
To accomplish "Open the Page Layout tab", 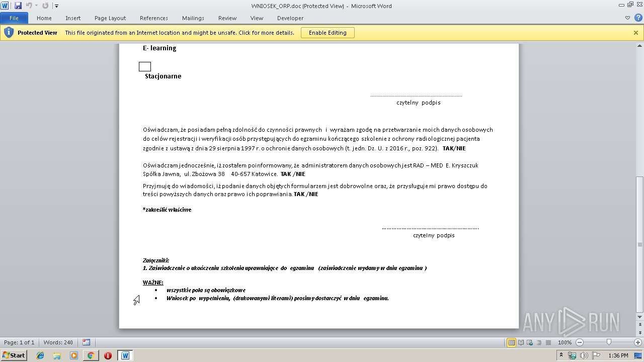I will [110, 18].
